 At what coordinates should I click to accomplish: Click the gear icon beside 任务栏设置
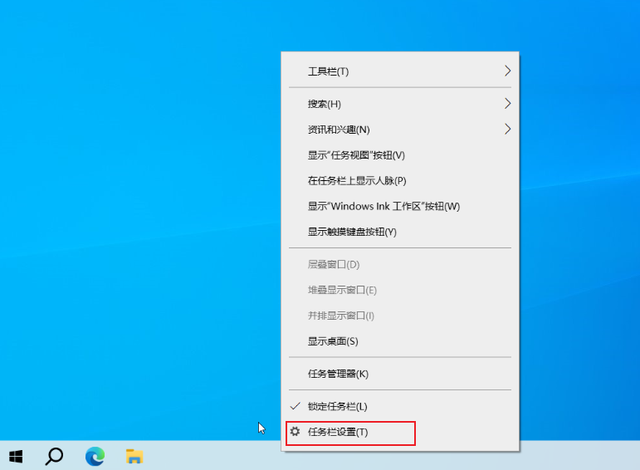click(295, 432)
